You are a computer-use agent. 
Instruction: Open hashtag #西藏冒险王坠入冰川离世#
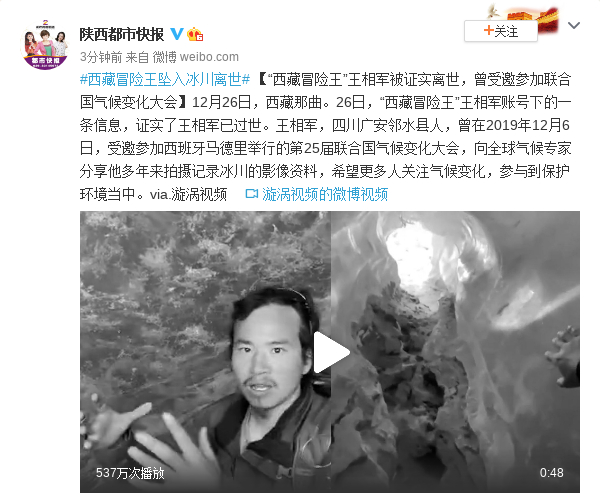[165, 80]
